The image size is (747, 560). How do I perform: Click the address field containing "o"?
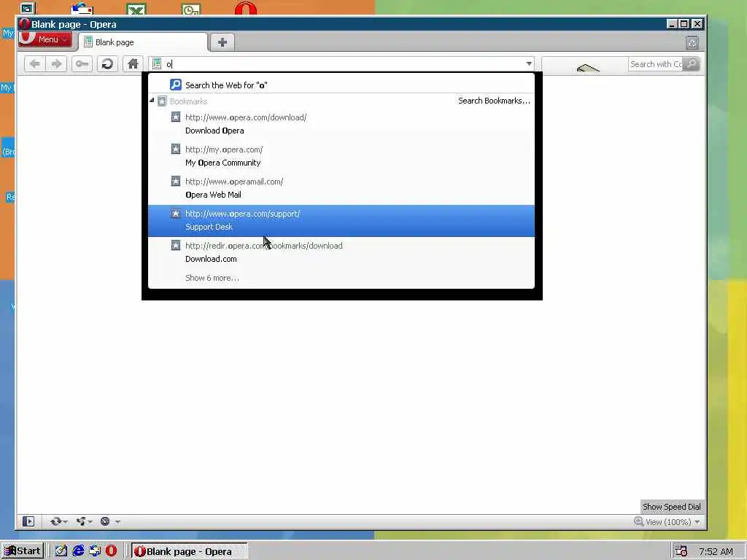[343, 64]
